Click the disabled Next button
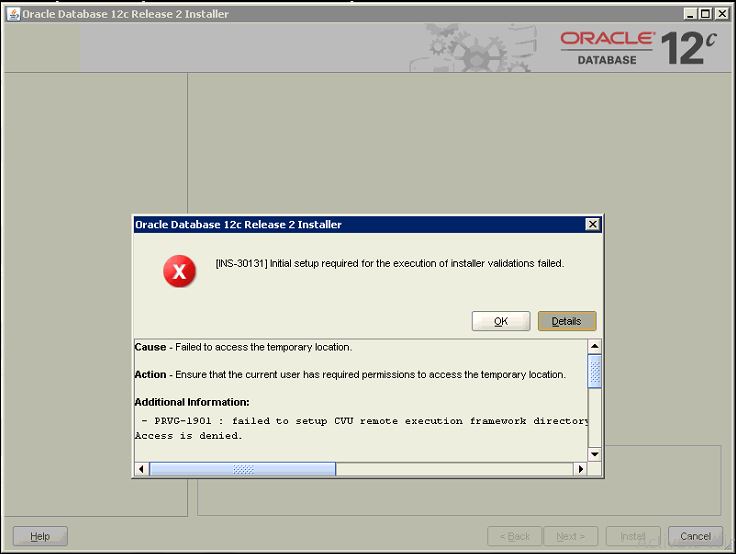736x554 pixels. tap(570, 536)
